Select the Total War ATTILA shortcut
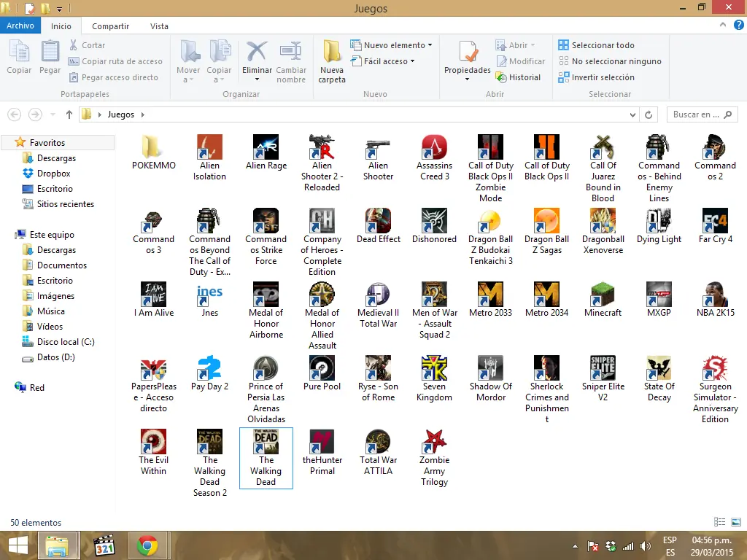 click(379, 452)
